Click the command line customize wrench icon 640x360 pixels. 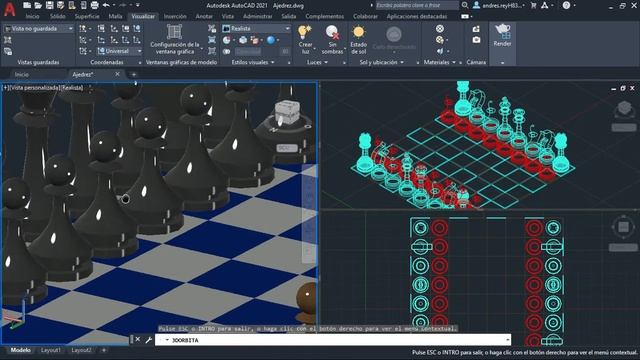149,340
